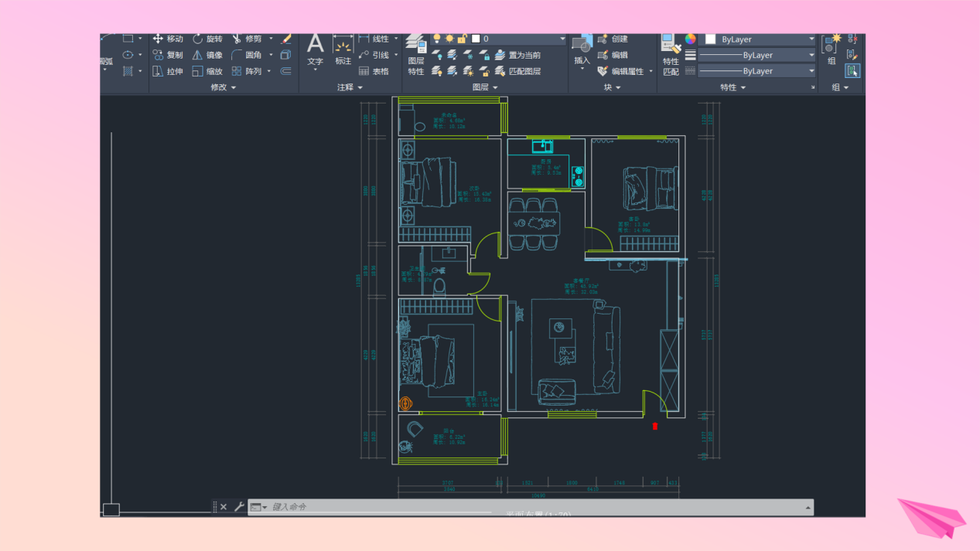Click the 置为当前 (Make Current) button

tap(518, 55)
